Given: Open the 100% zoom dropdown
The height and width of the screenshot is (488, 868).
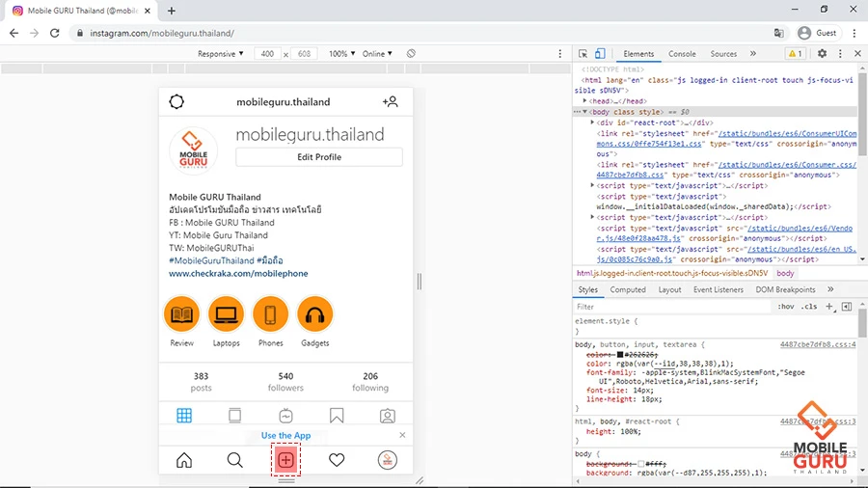Looking at the screenshot, I should [x=340, y=54].
